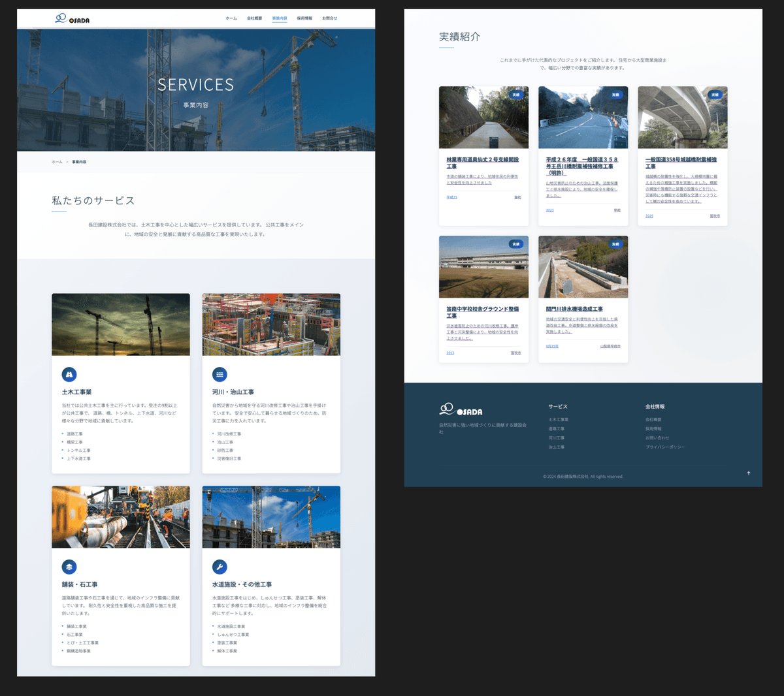
Task: Click the 土木工事業 round service icon
Action: click(x=69, y=374)
